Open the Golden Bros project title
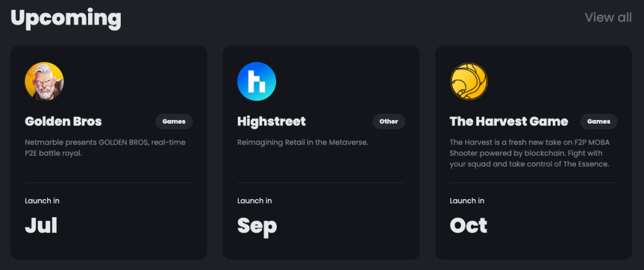The image size is (644, 270). [64, 121]
